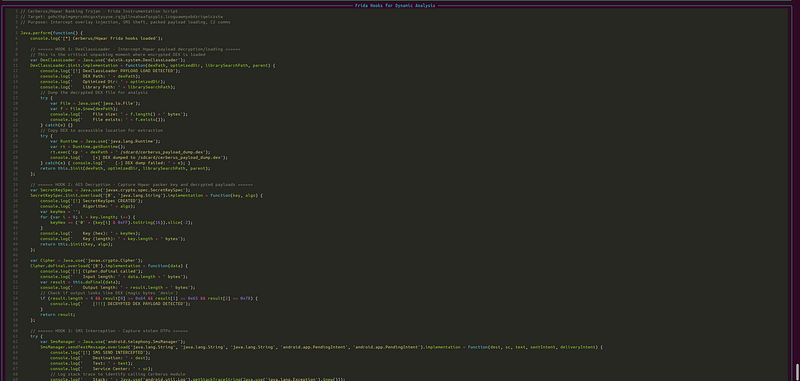Click the 'HOOK 2: AES Decryption' comment header
The width and height of the screenshot is (800, 381).
pyautogui.click(x=141, y=184)
